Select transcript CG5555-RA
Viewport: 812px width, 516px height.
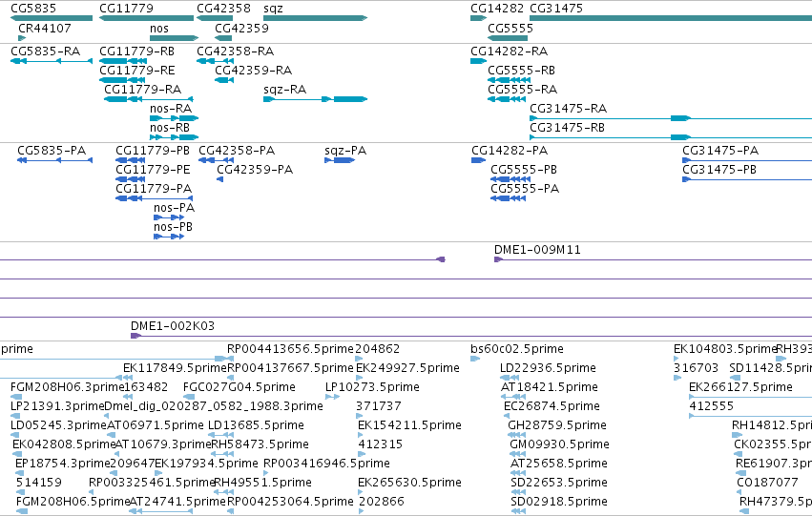(x=523, y=90)
